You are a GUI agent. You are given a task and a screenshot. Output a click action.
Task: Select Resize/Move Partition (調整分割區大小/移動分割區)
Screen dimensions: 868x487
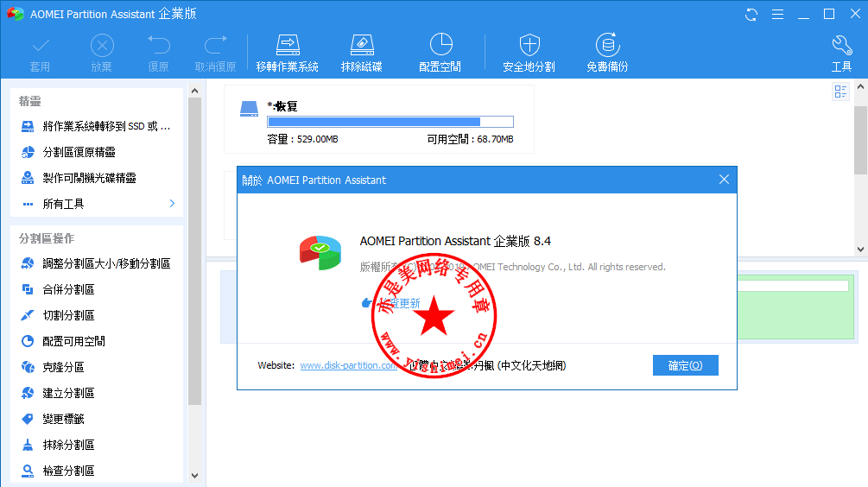click(97, 263)
